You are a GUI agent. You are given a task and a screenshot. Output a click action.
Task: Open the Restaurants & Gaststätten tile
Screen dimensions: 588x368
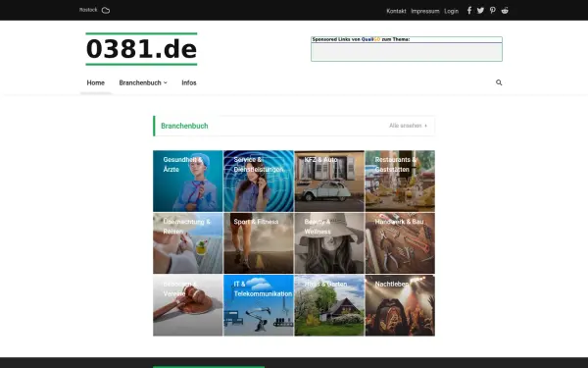pos(400,181)
